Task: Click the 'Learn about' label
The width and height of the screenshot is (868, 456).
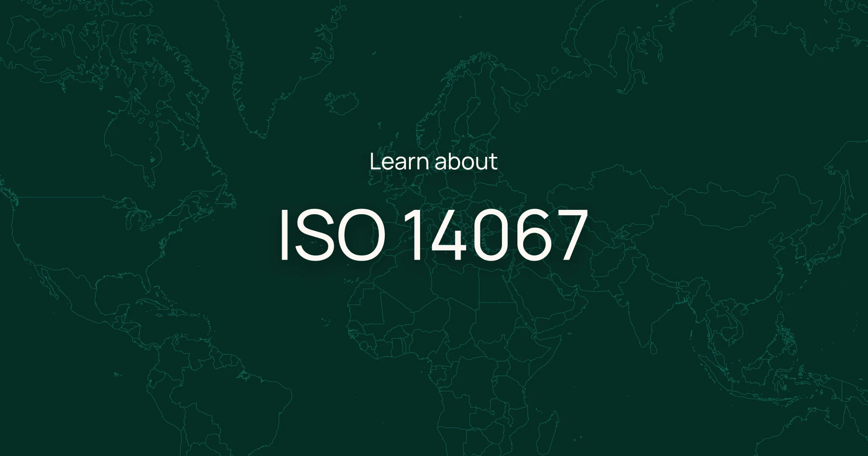Action: tap(433, 161)
